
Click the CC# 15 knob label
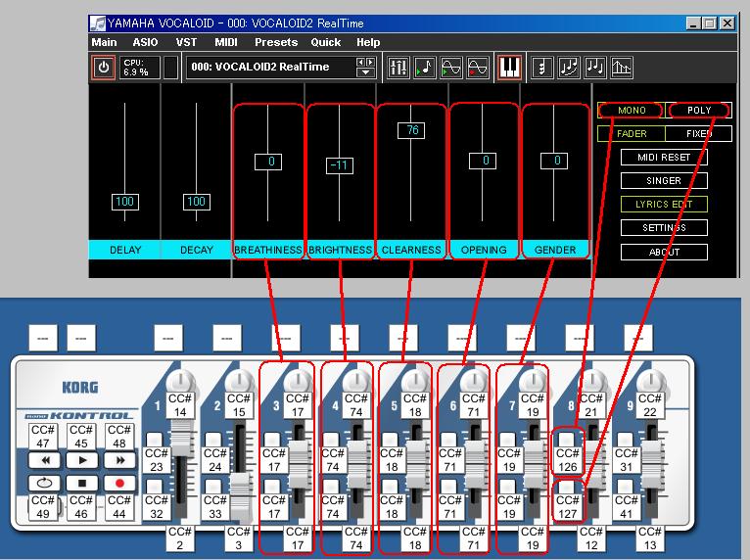point(239,405)
